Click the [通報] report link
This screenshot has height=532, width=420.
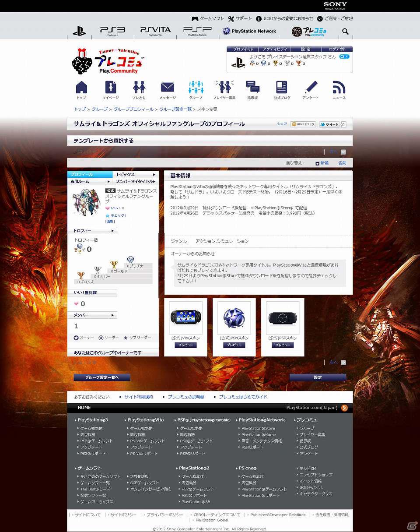click(110, 222)
